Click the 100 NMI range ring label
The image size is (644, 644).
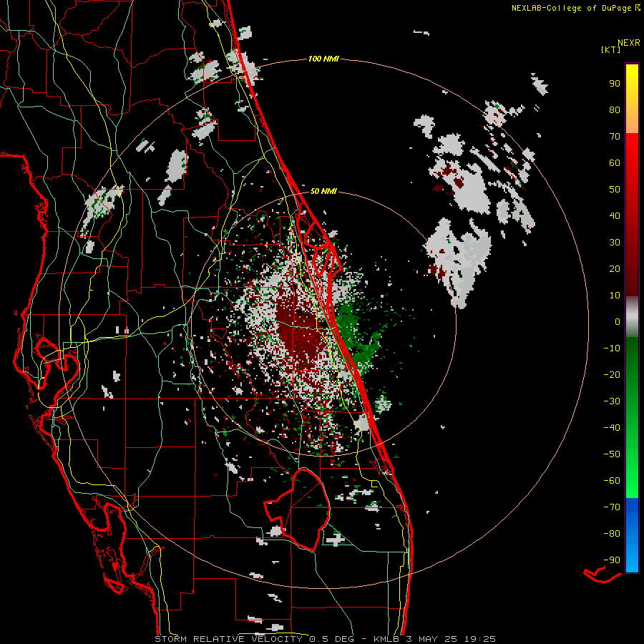click(x=323, y=59)
